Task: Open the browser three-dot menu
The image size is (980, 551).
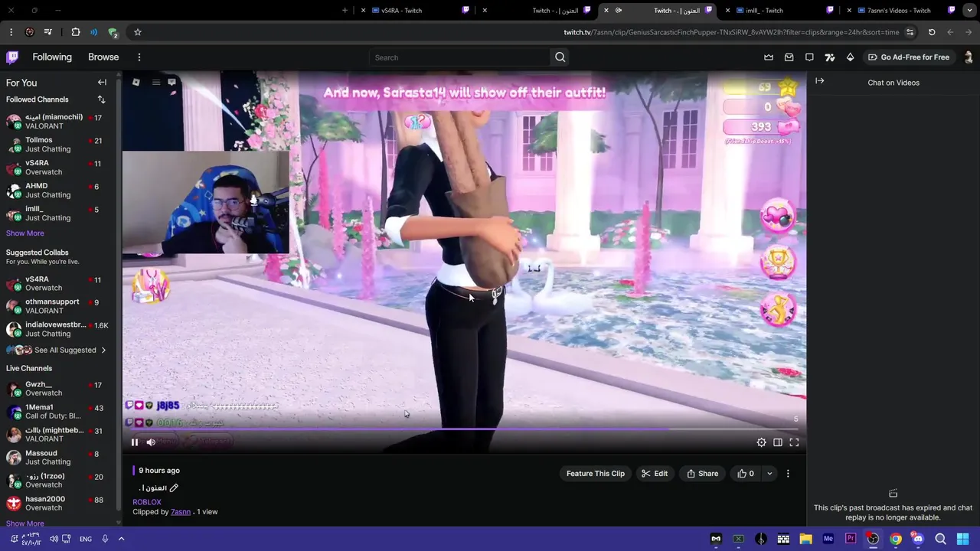Action: (11, 32)
